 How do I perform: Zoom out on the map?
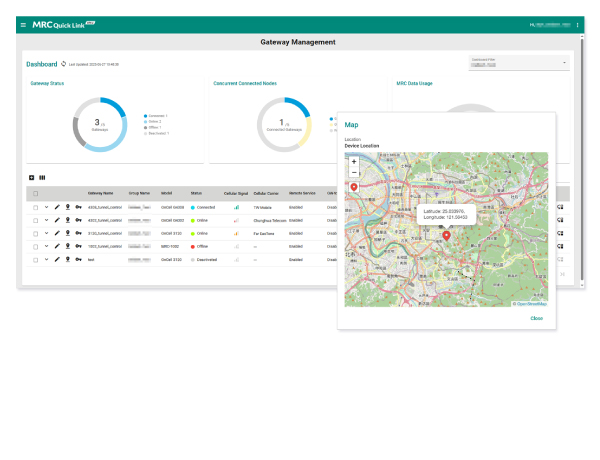354,172
